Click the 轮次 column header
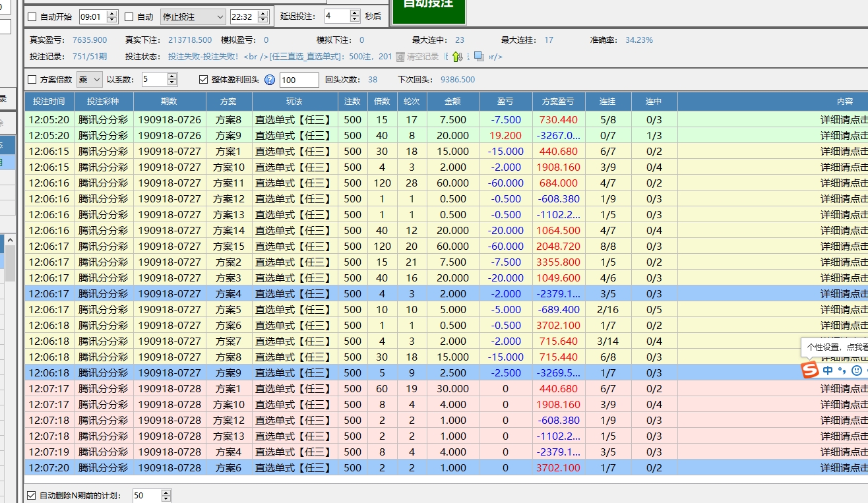This screenshot has width=868, height=503. 412,102
